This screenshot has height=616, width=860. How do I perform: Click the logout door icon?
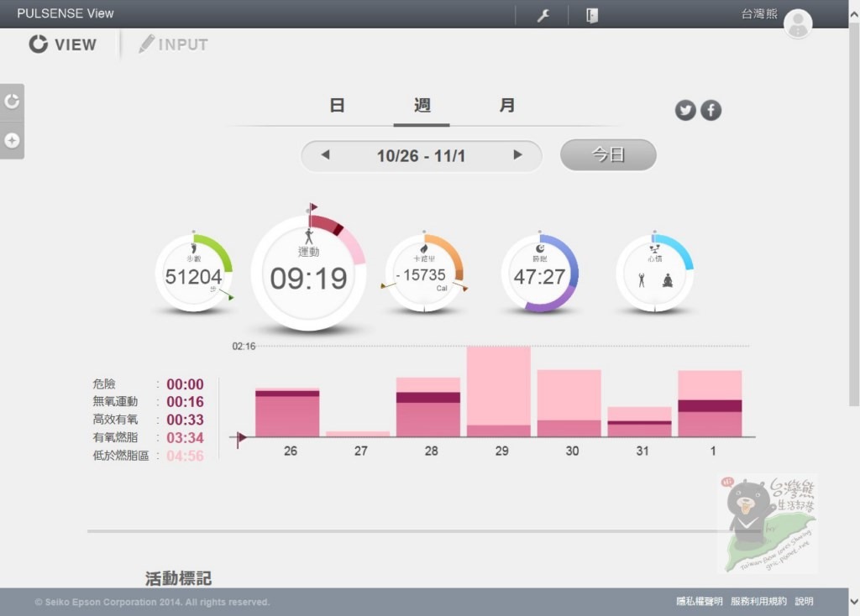click(x=592, y=15)
